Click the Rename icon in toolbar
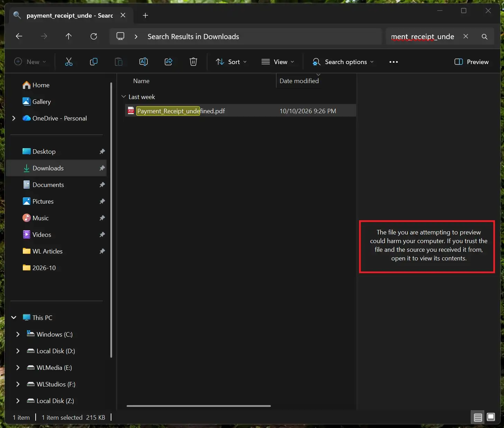 144,62
